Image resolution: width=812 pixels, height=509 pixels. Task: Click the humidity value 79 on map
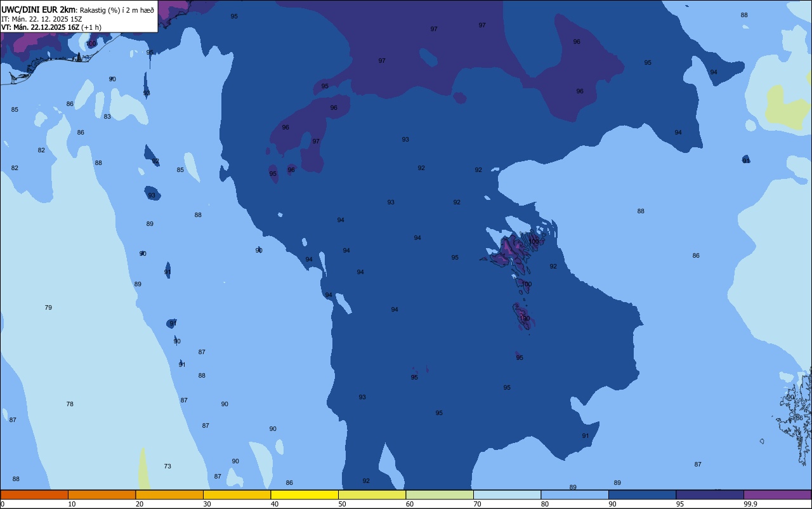click(48, 308)
